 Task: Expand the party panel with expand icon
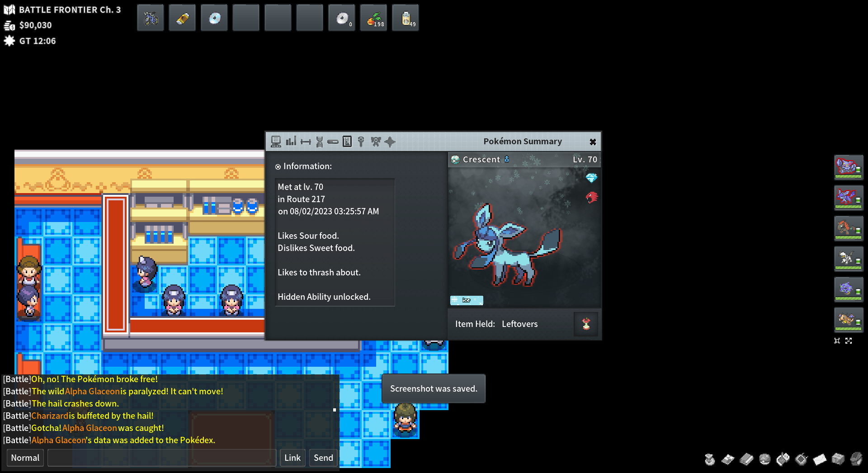849,341
